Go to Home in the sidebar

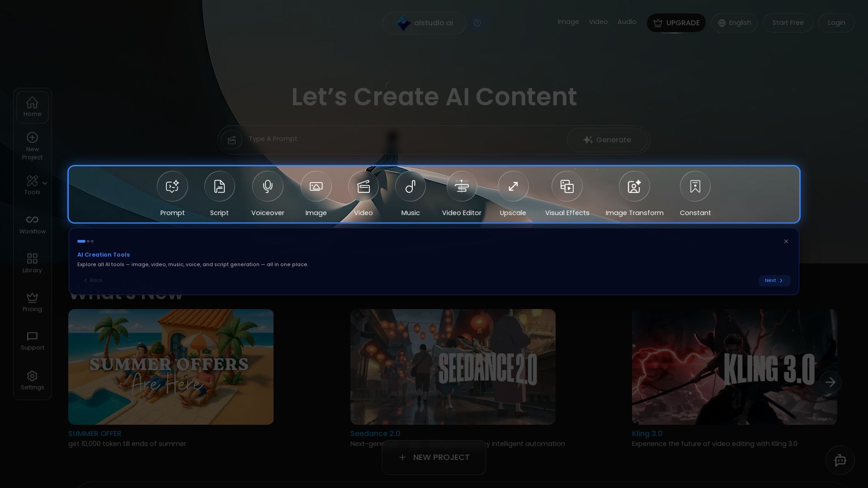[x=33, y=107]
